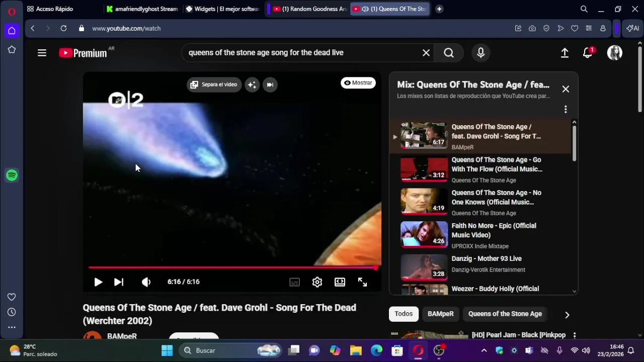Show hidden system tray icons
Viewport: 644px width, 362px height.
[x=484, y=350]
